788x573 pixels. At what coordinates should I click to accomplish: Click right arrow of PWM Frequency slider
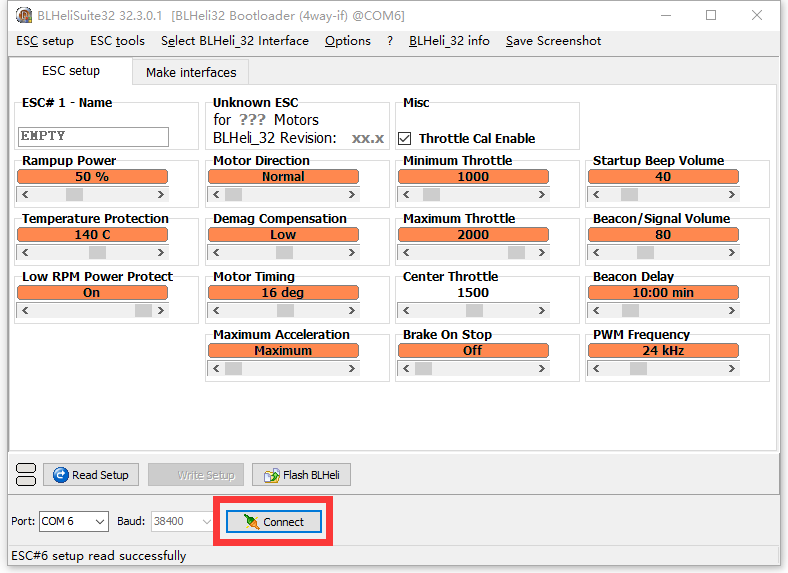tap(732, 368)
